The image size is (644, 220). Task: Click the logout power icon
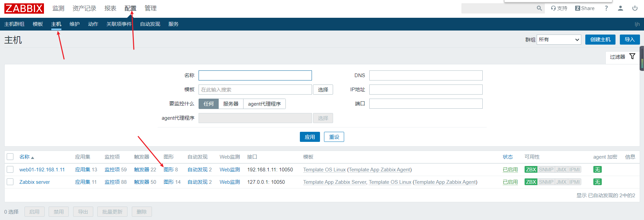[x=635, y=8]
